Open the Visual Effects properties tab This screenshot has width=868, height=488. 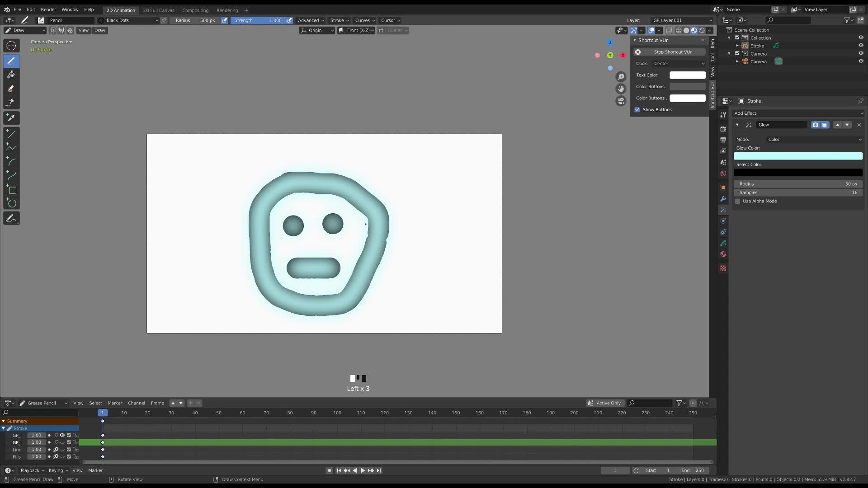(x=723, y=210)
